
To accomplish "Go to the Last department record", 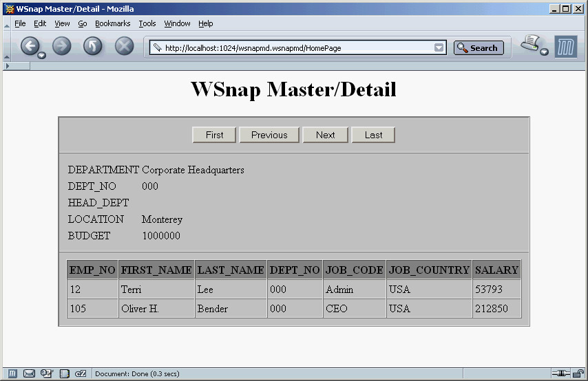I will [373, 135].
